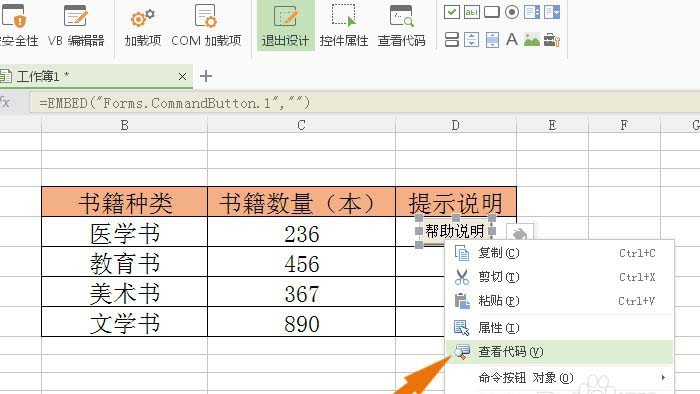
Task: Open COM 加载项 dialog
Action: (x=206, y=26)
